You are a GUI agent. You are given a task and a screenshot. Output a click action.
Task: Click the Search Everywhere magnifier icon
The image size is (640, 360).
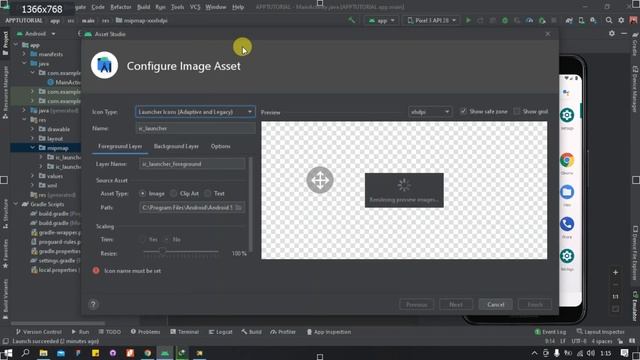(609, 20)
